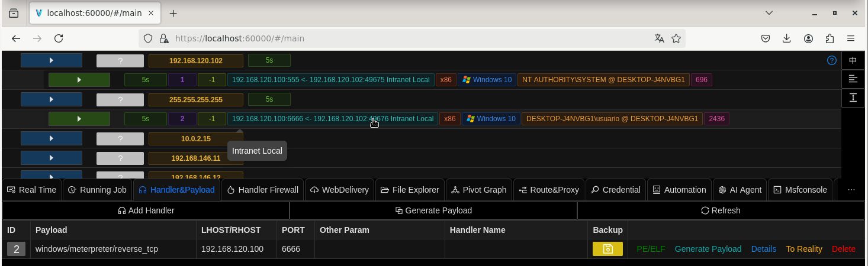Click the To Reality link
Screen dimensions: 868x266
[804, 249]
